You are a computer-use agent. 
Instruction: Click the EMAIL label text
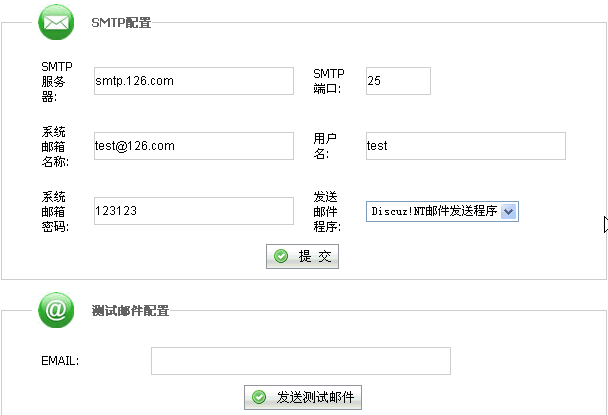pyautogui.click(x=60, y=361)
